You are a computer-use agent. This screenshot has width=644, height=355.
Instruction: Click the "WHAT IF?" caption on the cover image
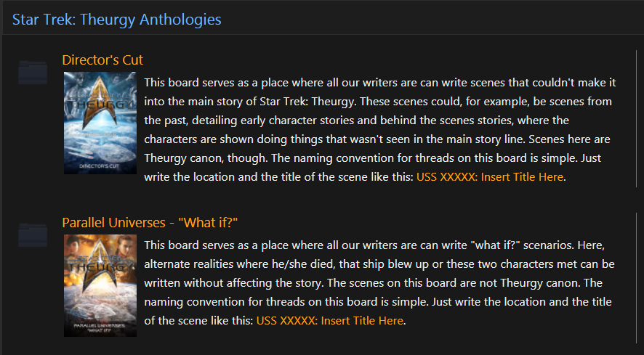100,331
